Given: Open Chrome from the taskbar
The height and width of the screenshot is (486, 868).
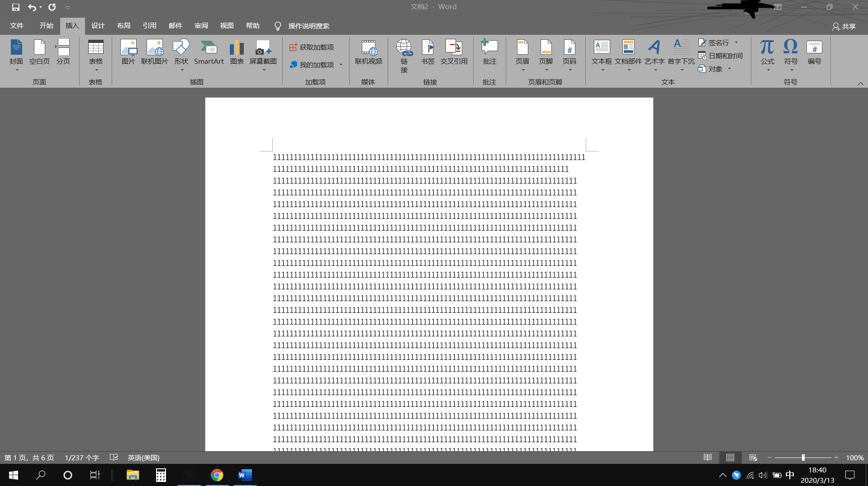Looking at the screenshot, I should [x=217, y=475].
